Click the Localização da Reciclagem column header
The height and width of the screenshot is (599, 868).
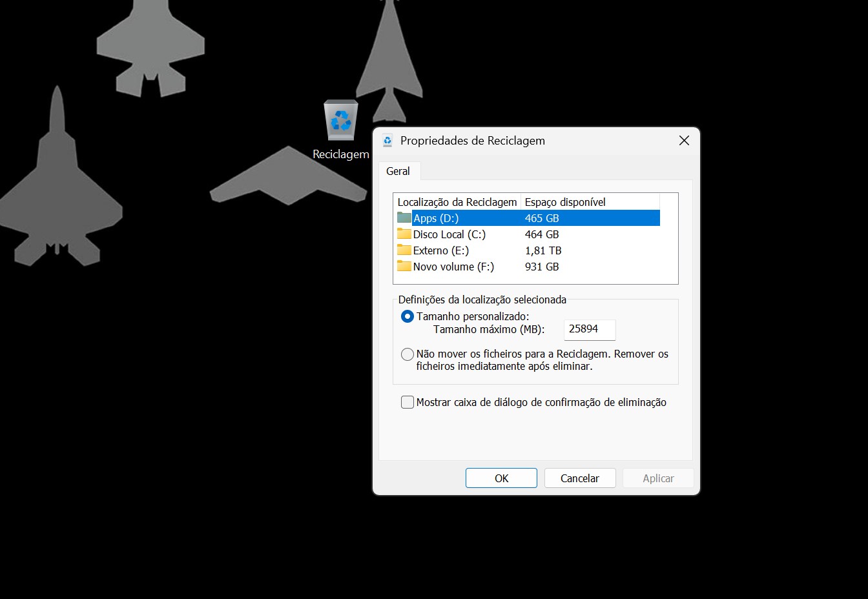click(457, 202)
